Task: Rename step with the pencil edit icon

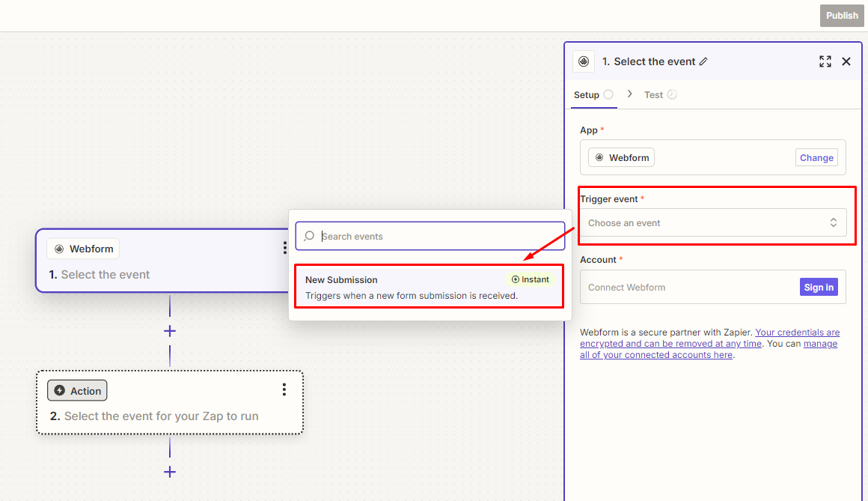Action: tap(703, 61)
